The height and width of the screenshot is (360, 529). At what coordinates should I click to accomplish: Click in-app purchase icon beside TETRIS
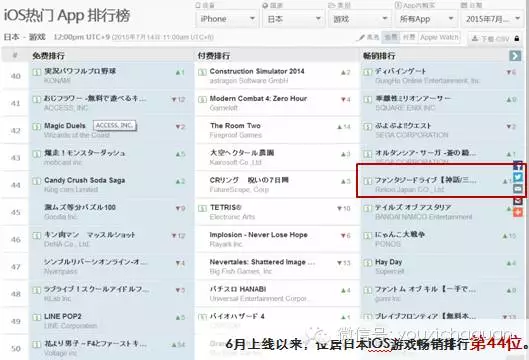(202, 208)
